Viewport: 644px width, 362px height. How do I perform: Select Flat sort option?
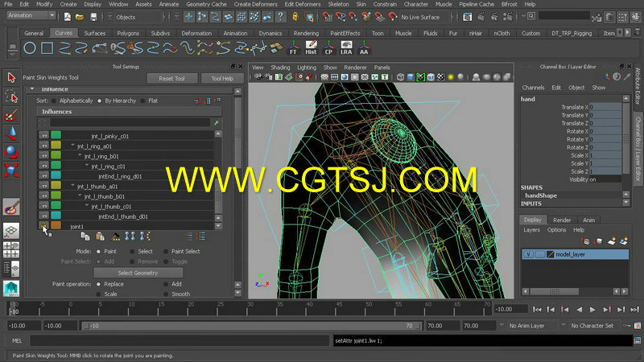point(143,101)
